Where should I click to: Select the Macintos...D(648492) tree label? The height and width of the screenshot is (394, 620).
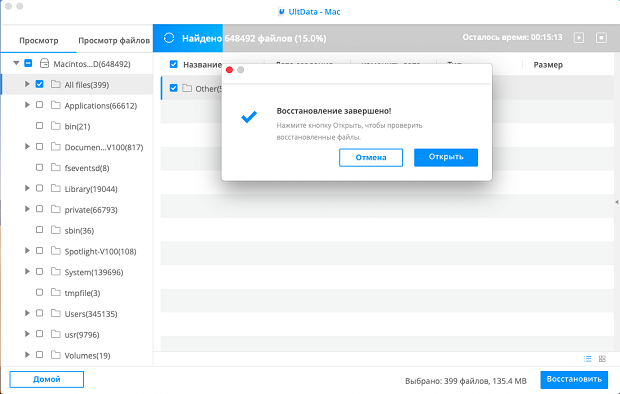point(92,64)
